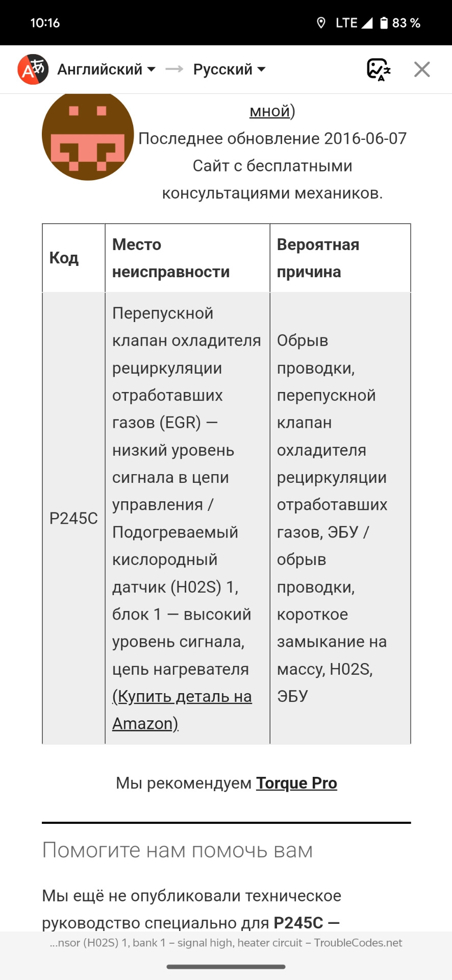The width and height of the screenshot is (452, 980).
Task: Open the Torque Pro link
Action: coord(297,782)
